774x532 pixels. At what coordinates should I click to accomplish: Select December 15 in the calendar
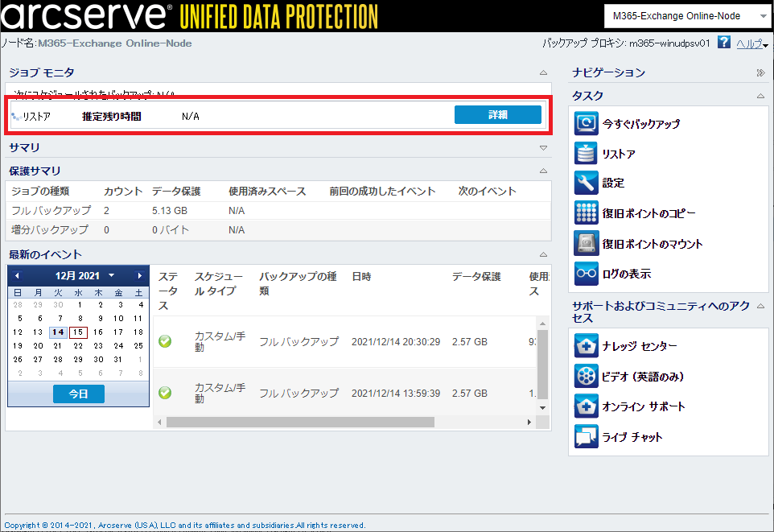tap(79, 332)
